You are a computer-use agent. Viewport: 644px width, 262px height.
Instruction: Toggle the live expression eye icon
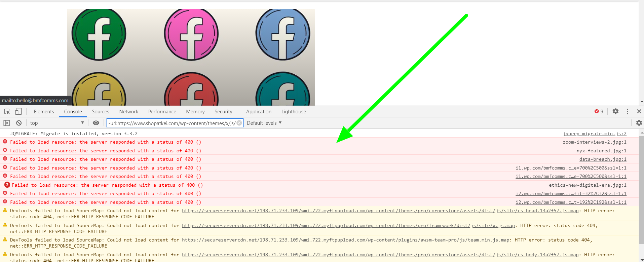pyautogui.click(x=96, y=123)
